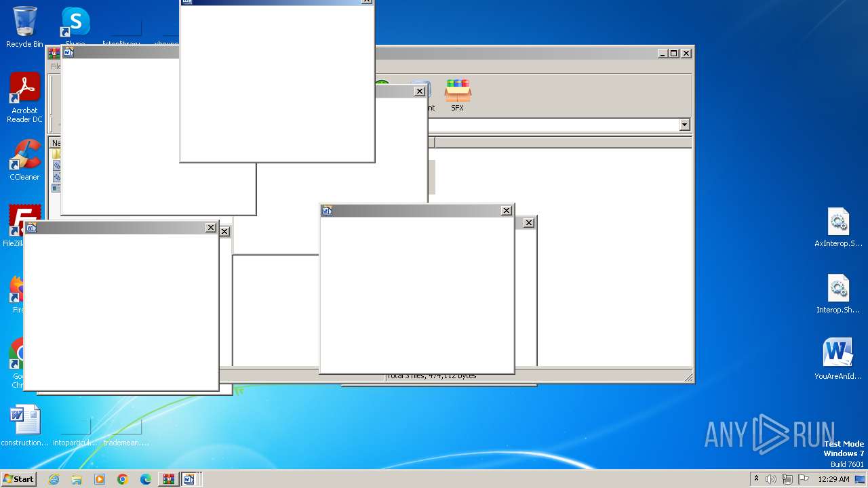Launch Google Chrome from the taskbar
This screenshot has height=488, width=868.
point(123,479)
